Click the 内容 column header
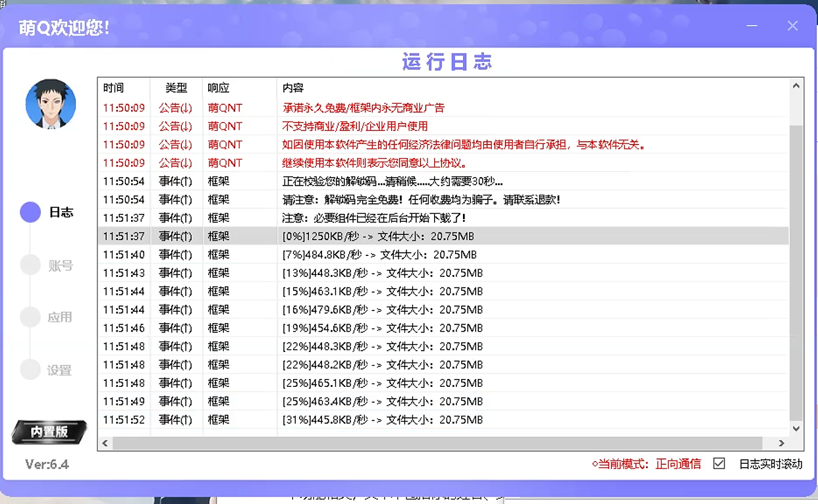 pos(293,88)
